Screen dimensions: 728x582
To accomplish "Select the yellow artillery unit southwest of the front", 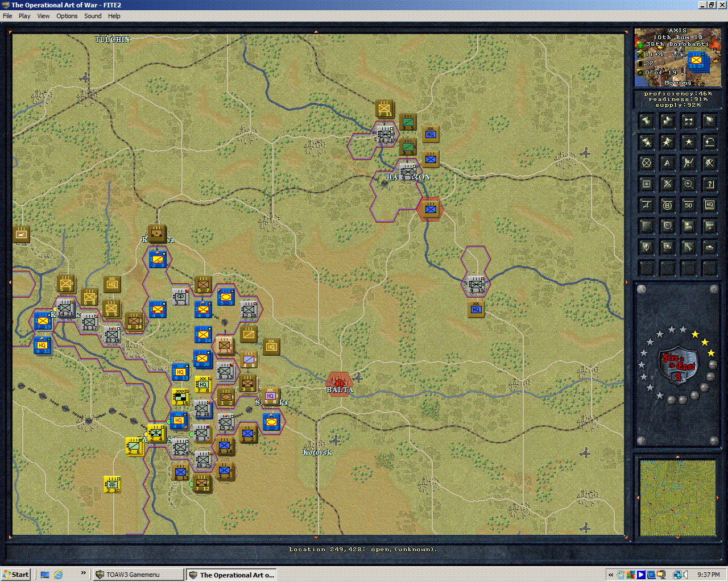I will (113, 484).
